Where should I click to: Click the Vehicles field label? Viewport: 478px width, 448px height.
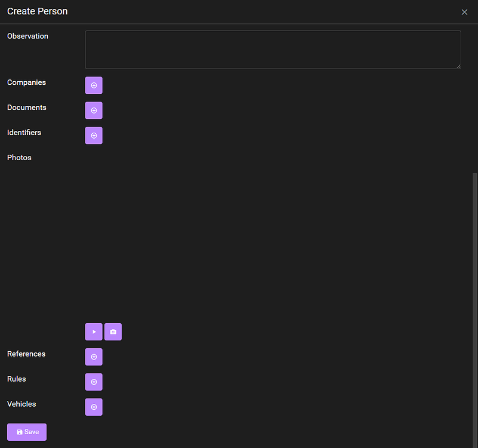(x=21, y=404)
